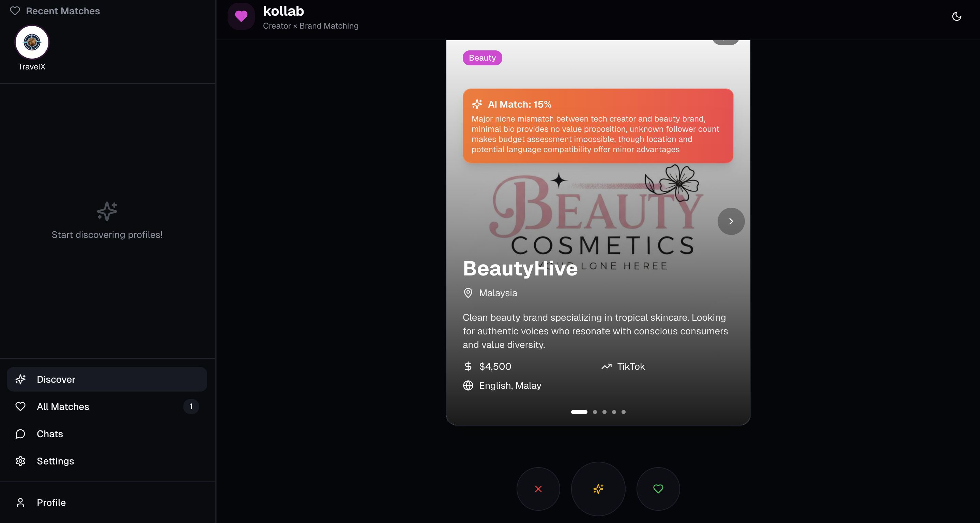Open the TravelX recent match avatar

(x=32, y=42)
